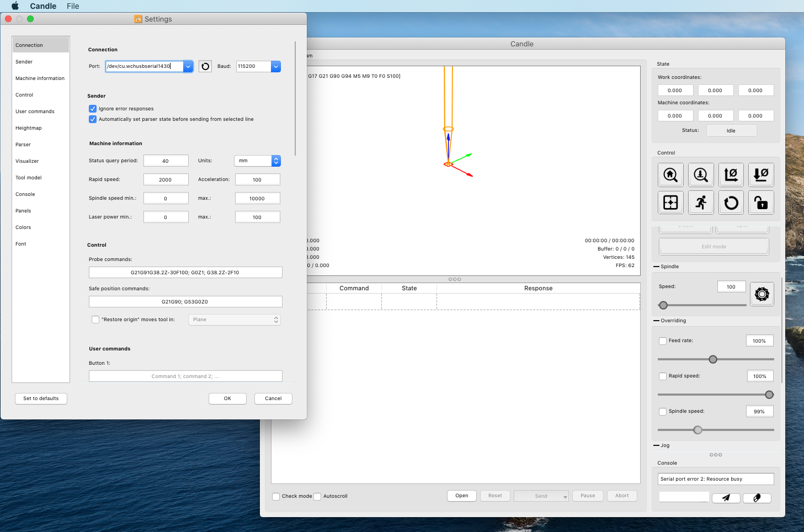Enable Ignore error responses checkbox

point(93,109)
